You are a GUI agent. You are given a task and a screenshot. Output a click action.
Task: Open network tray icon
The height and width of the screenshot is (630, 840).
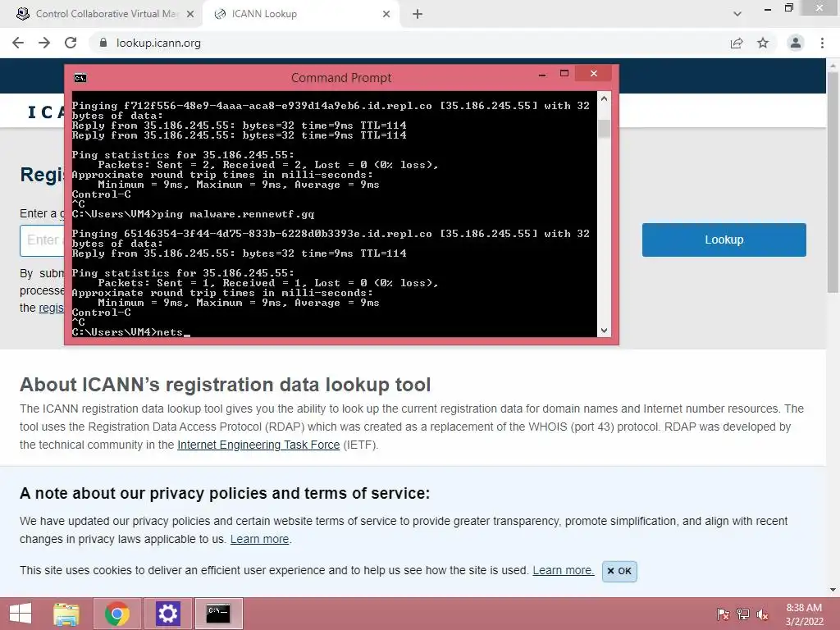pos(743,614)
